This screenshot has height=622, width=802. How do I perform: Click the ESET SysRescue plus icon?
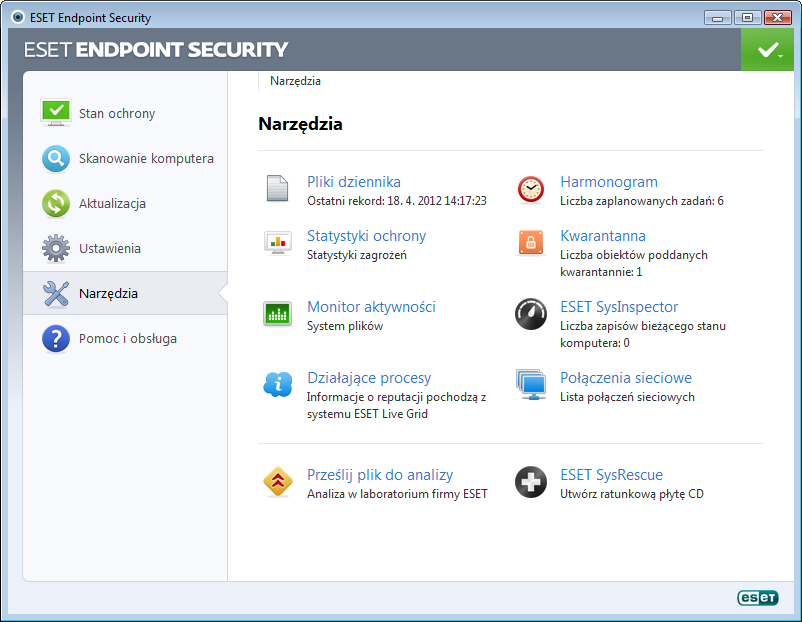click(531, 482)
